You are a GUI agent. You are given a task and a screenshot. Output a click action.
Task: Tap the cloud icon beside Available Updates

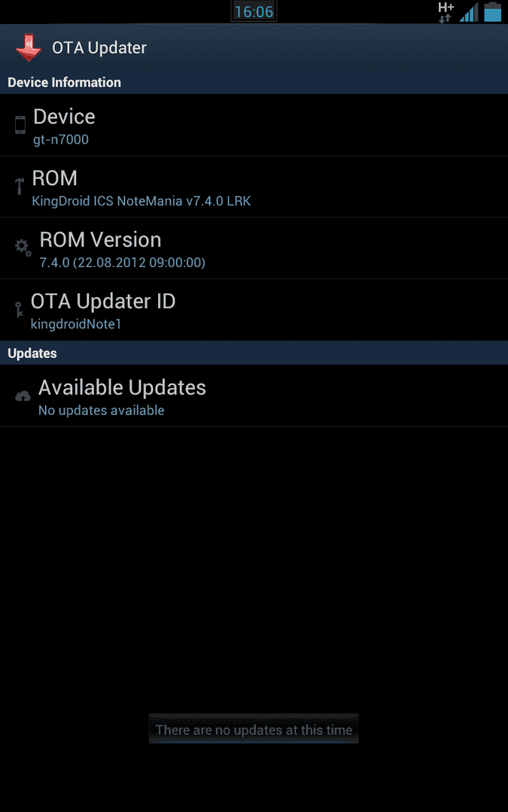23,397
